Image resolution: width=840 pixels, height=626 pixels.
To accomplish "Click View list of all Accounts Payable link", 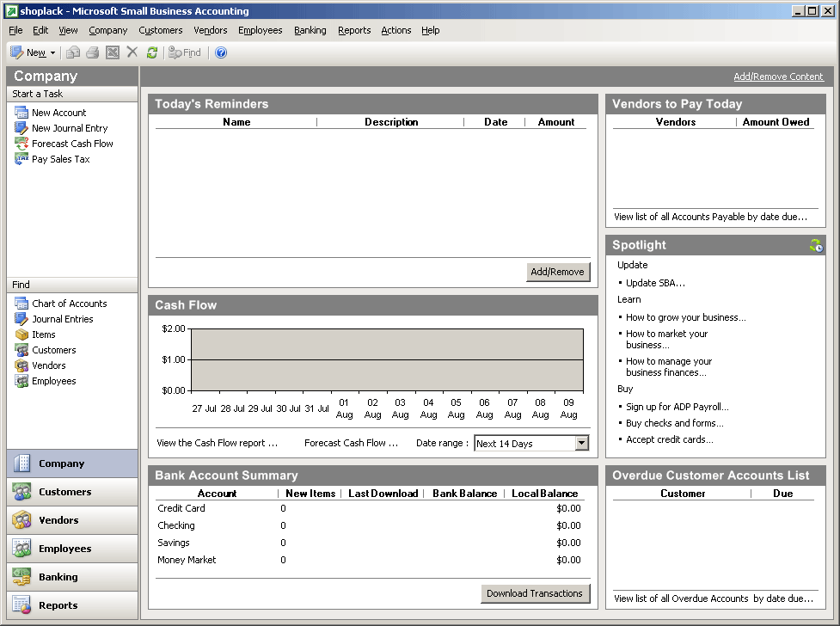I will (x=710, y=217).
